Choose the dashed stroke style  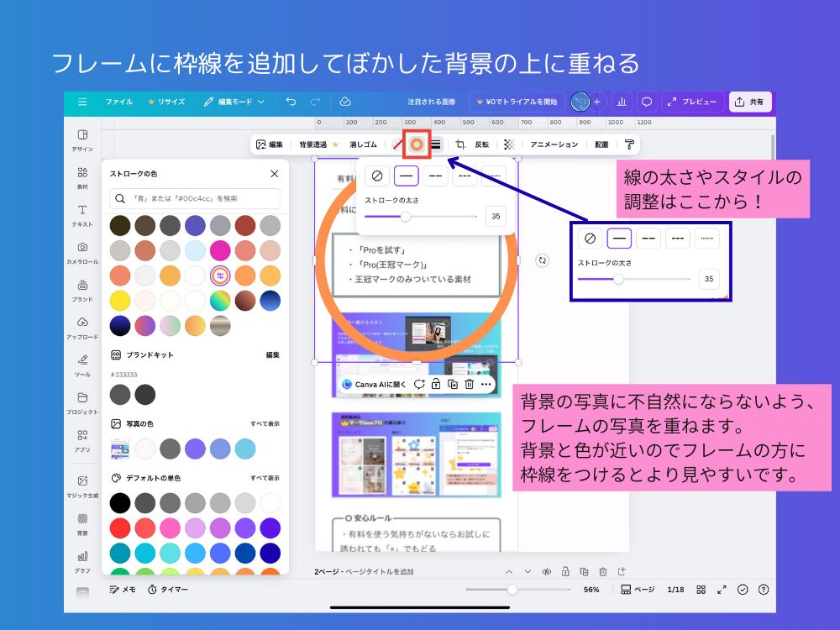(x=436, y=176)
